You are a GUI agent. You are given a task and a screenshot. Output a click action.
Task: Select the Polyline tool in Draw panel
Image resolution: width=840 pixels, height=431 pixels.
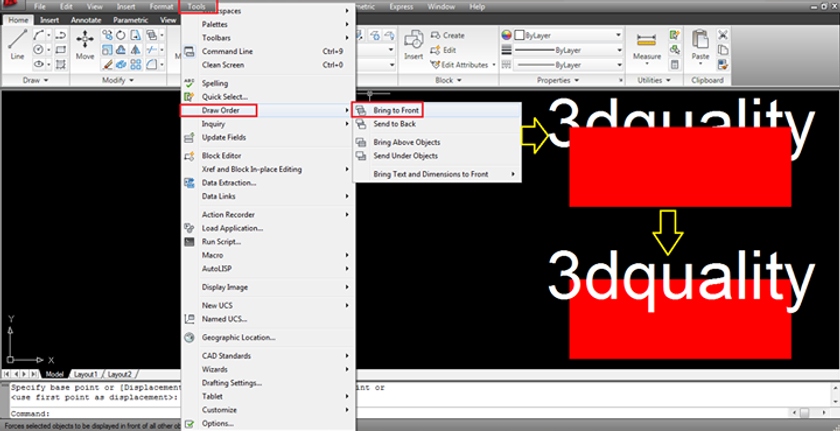(x=61, y=35)
